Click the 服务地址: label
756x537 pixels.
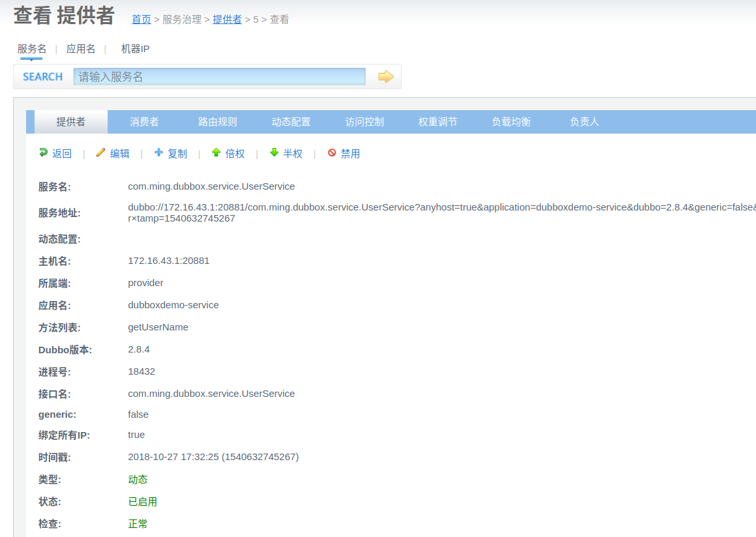click(x=59, y=213)
